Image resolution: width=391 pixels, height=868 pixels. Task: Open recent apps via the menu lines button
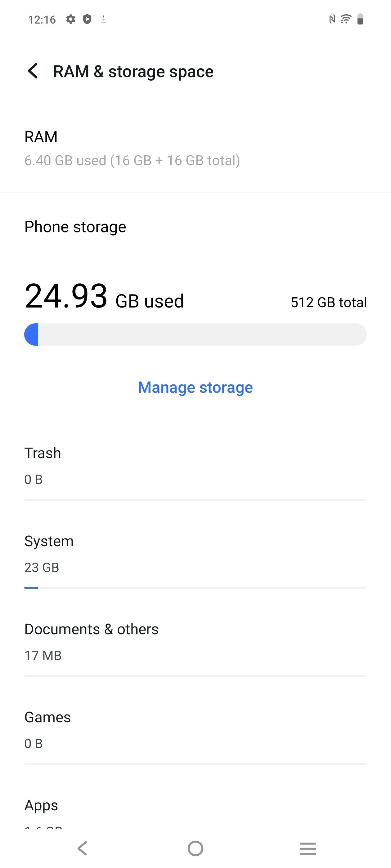click(x=308, y=848)
